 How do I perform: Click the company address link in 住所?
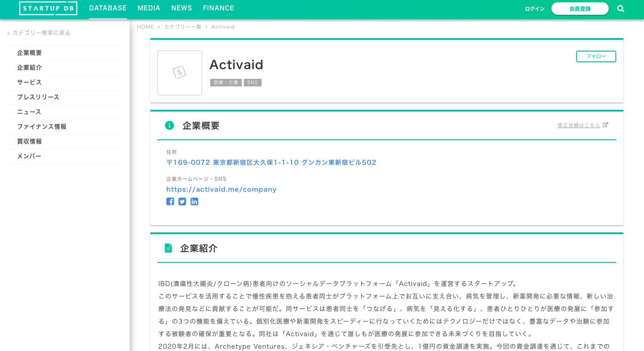(x=271, y=162)
